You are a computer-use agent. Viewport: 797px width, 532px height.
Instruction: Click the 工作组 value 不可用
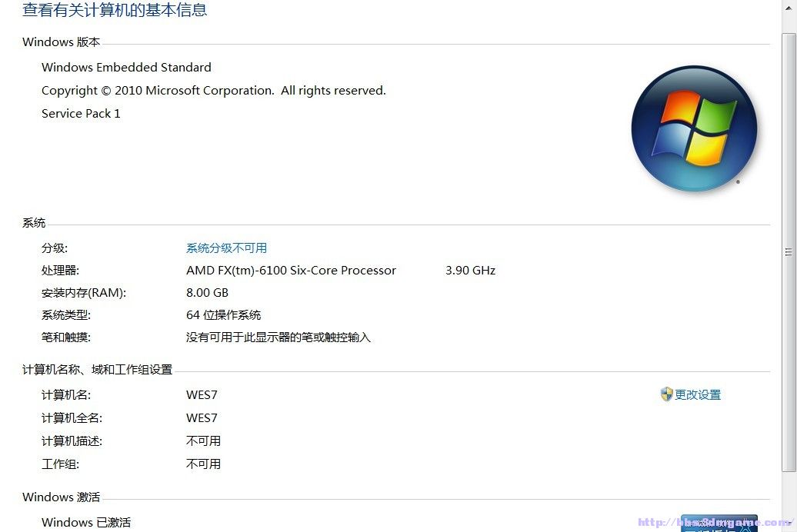[x=203, y=464]
